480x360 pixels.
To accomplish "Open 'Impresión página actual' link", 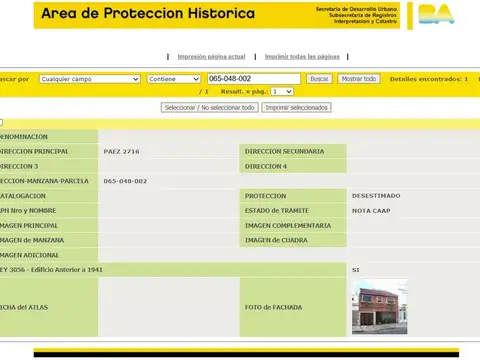I will (211, 57).
